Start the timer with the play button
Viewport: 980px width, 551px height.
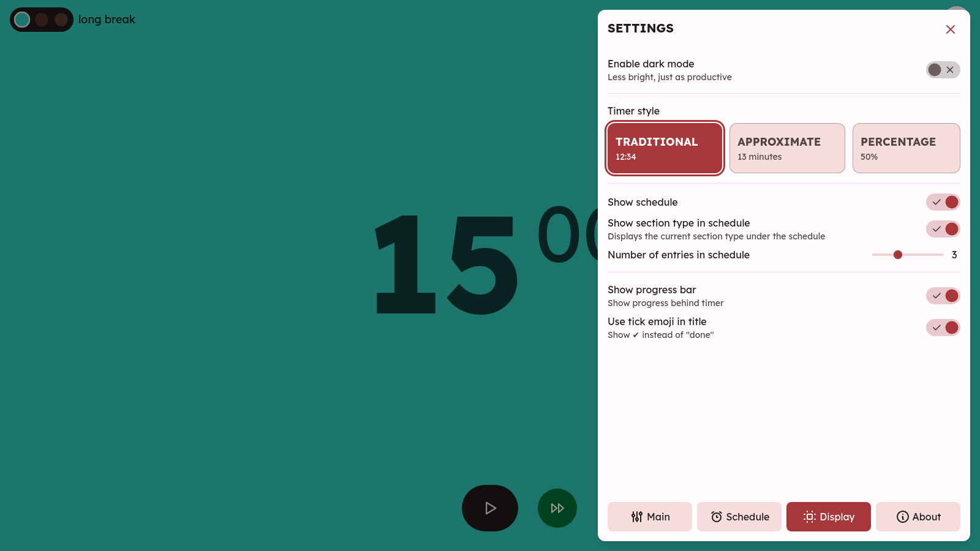[x=490, y=508]
